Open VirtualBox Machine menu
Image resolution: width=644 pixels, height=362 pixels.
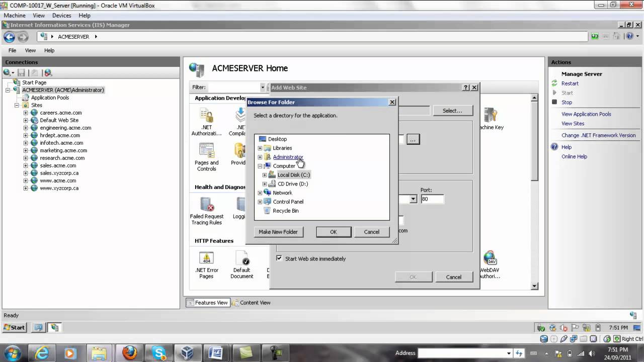[15, 16]
